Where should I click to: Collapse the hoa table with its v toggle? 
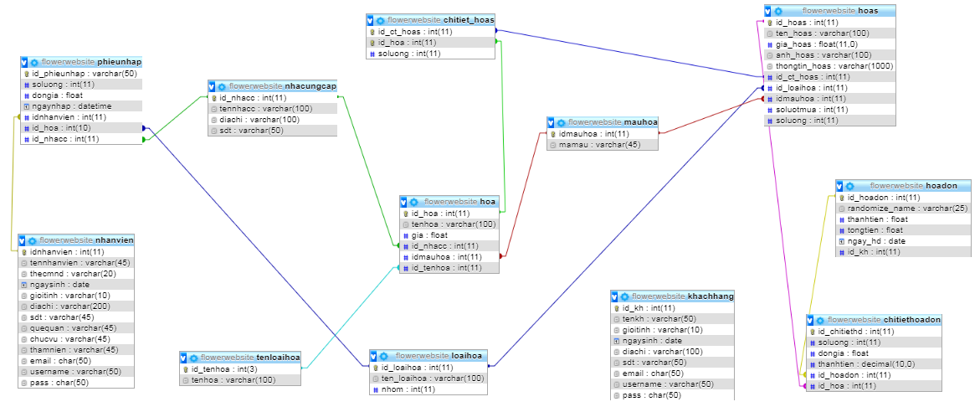[x=404, y=202]
